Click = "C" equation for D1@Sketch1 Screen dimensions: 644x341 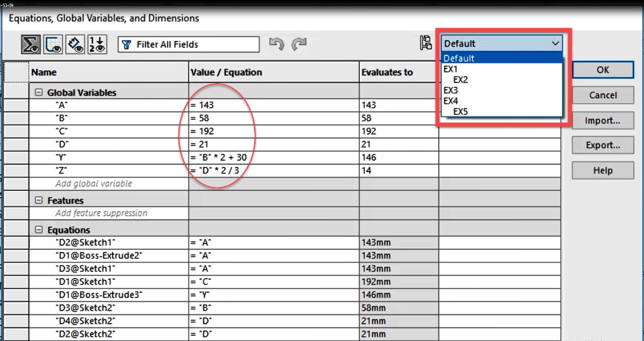point(274,282)
